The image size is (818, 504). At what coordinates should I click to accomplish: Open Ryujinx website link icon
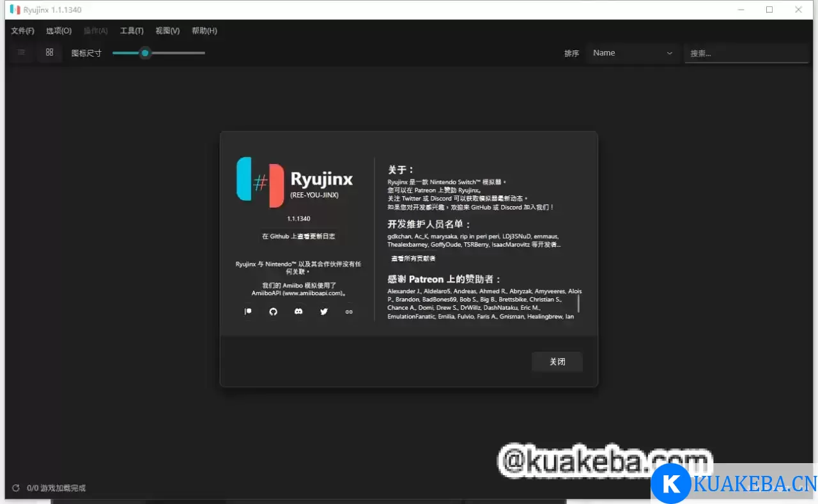[x=349, y=312]
